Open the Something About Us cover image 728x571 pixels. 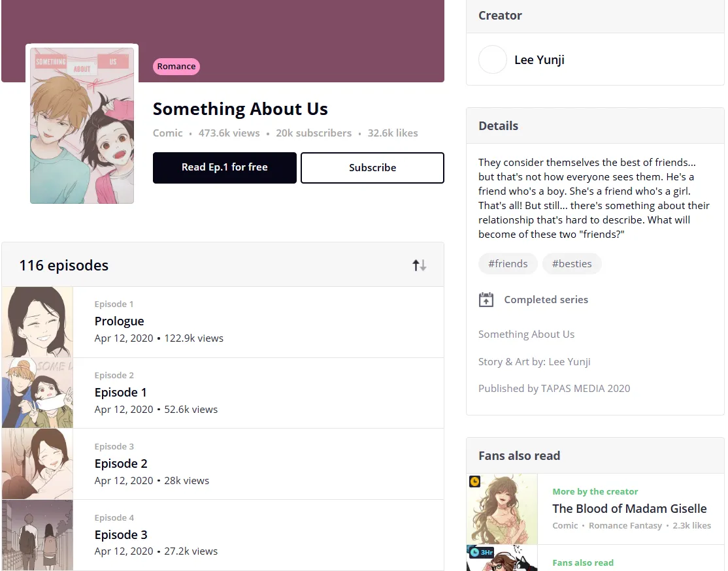(x=82, y=125)
